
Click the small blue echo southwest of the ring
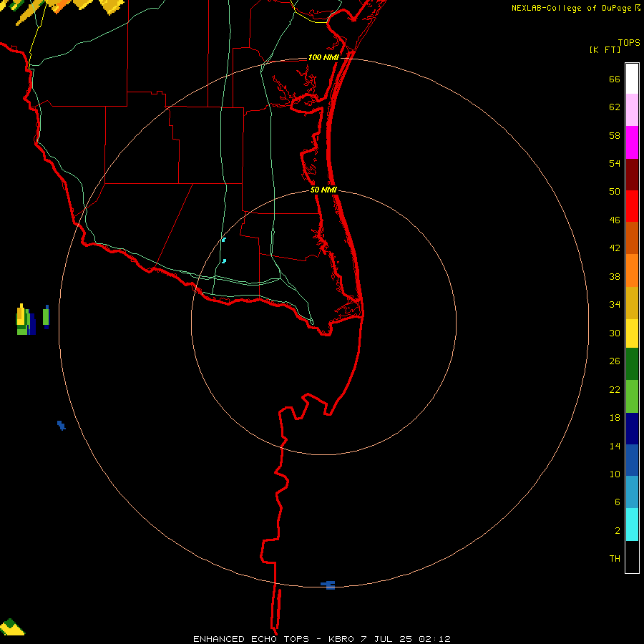pos(62,425)
